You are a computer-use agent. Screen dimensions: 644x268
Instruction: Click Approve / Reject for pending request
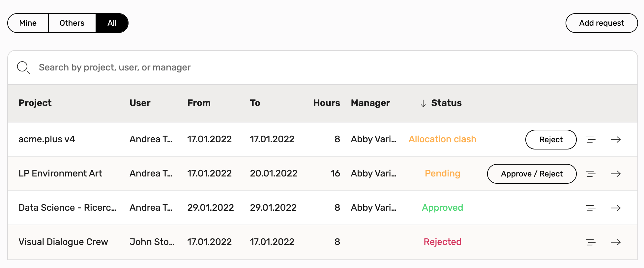pos(532,174)
